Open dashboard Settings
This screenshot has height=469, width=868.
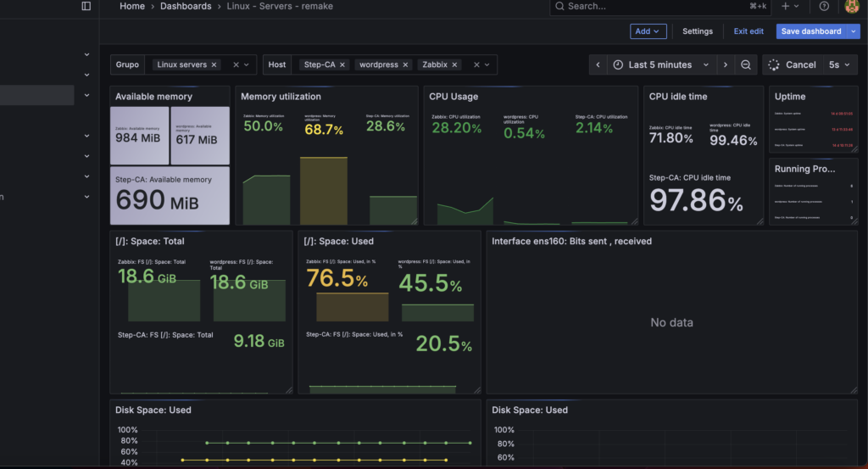(698, 31)
